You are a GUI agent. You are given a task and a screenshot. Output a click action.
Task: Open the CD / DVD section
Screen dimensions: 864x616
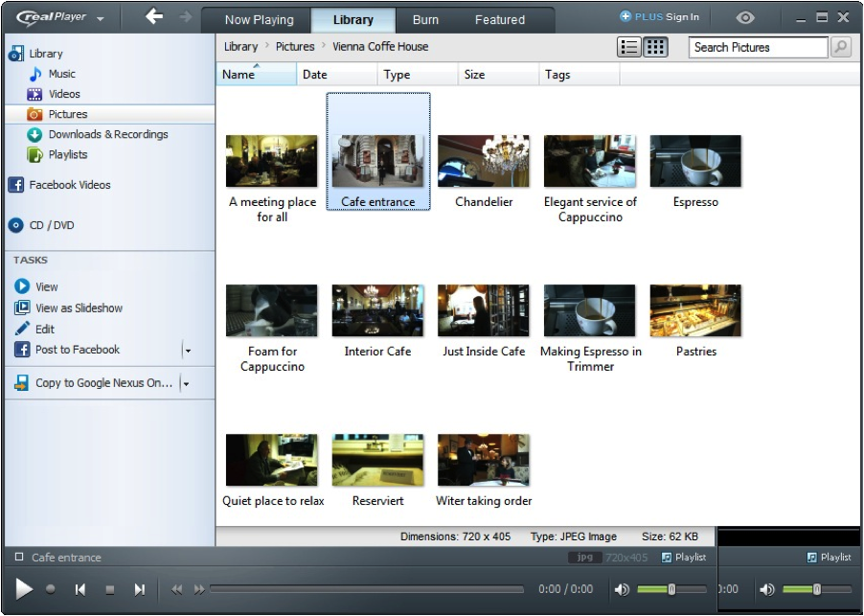(x=41, y=225)
